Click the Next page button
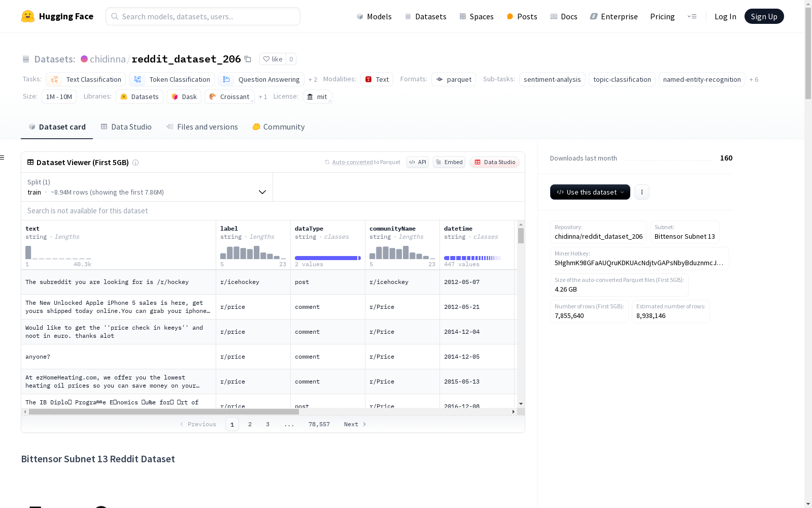The image size is (812, 508). (355, 424)
